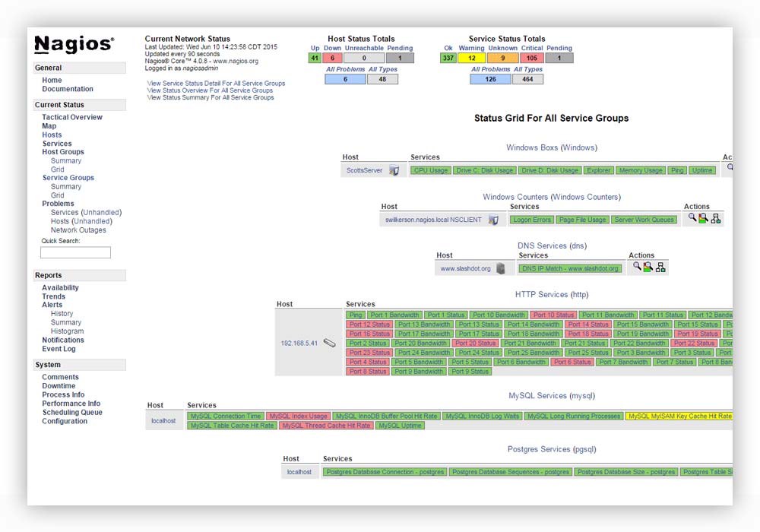760x532 pixels.
Task: Click the switch icon next to 192.168.5.41
Action: click(329, 343)
